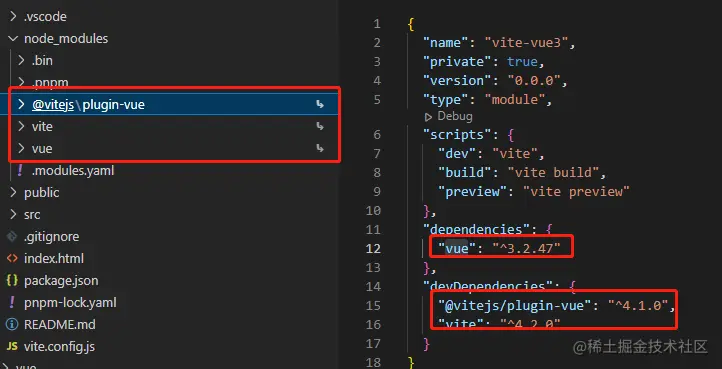Click the git icon beside .gitignore
722x369 pixels.
(x=12, y=237)
